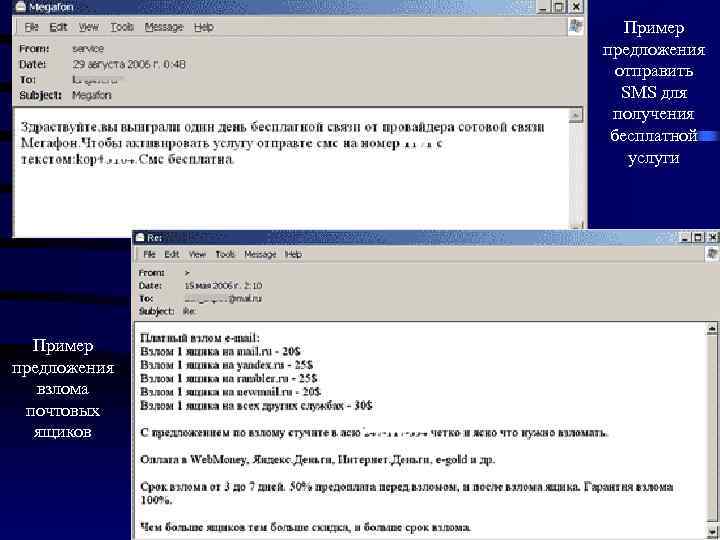Open Message menu in Megafon window
The width and height of the screenshot is (720, 540).
coord(164,27)
